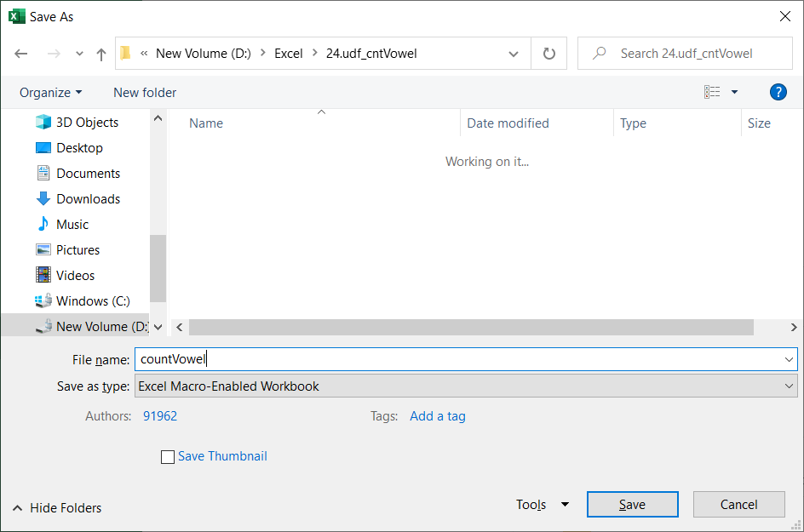Refresh the current folder view
Screen dimensions: 804x532
549,54
